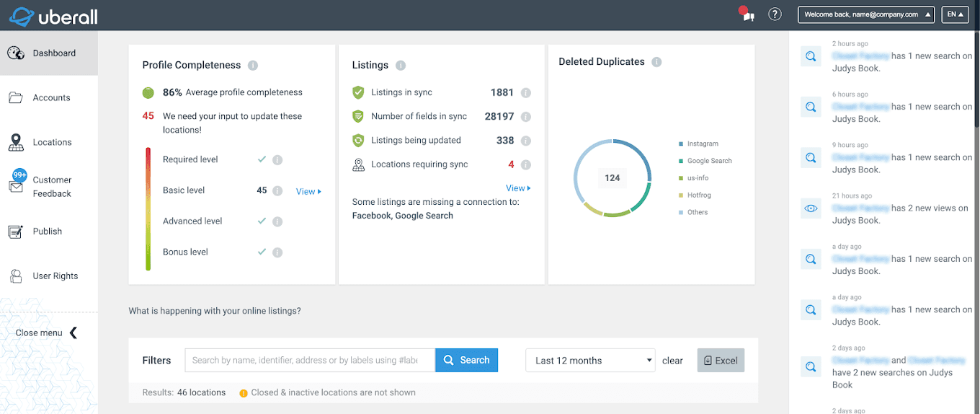The width and height of the screenshot is (980, 414).
Task: Click 'Facebook, Google Search' missing connection text
Action: pos(403,216)
